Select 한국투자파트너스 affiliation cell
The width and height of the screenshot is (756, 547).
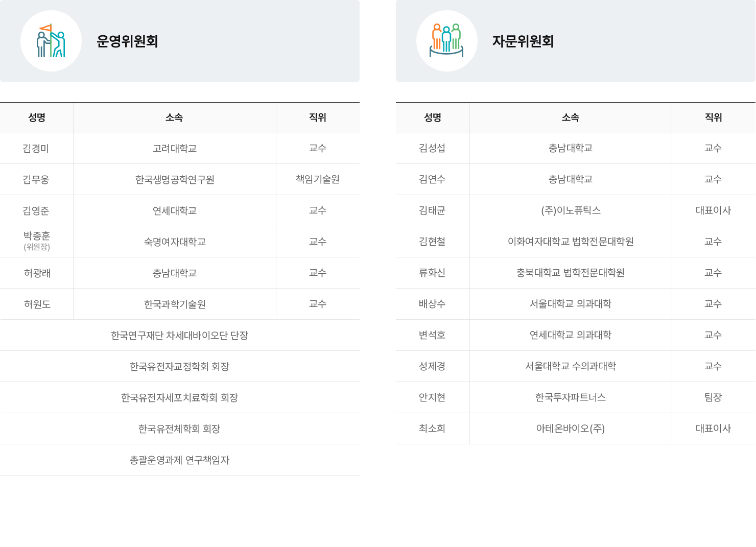(x=571, y=397)
